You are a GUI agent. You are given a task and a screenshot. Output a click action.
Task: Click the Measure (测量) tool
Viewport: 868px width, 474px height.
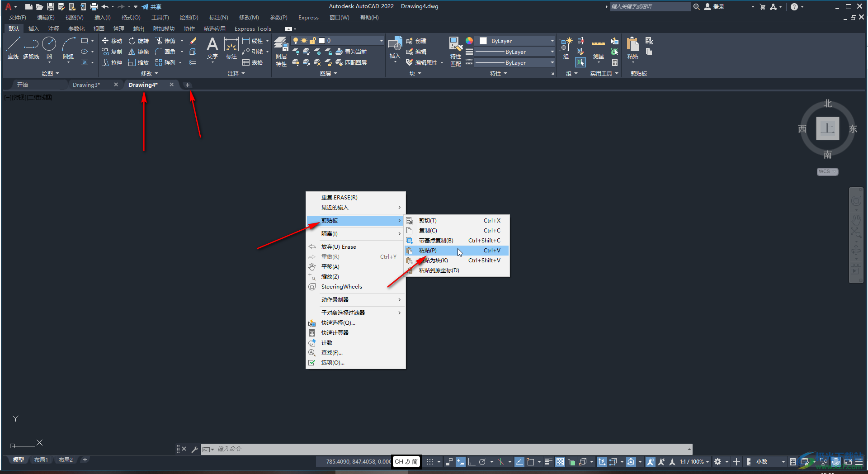(599, 48)
